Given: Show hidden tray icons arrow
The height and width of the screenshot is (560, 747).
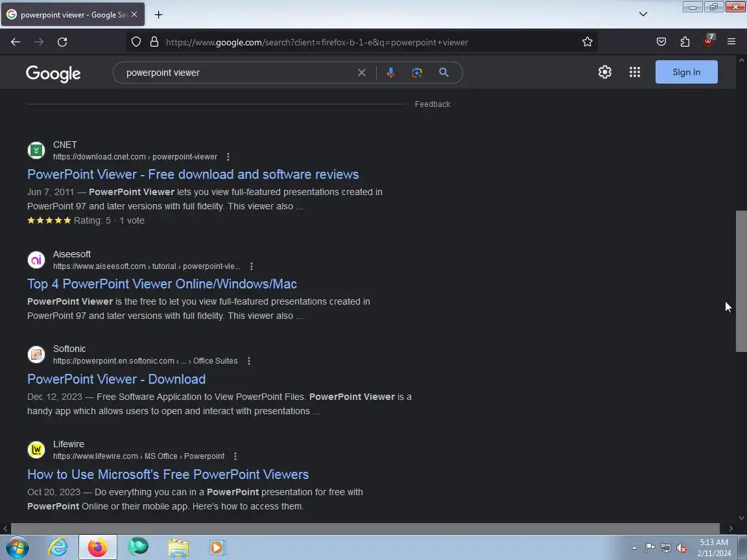Looking at the screenshot, I should pyautogui.click(x=634, y=548).
